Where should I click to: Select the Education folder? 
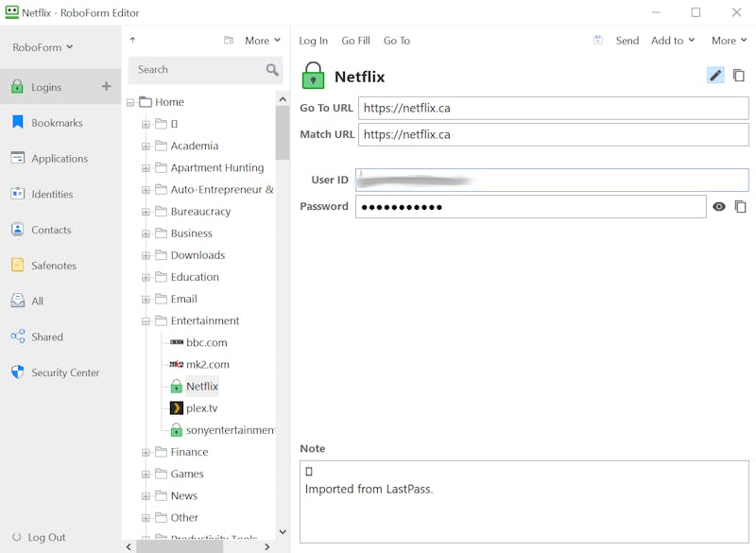point(195,277)
